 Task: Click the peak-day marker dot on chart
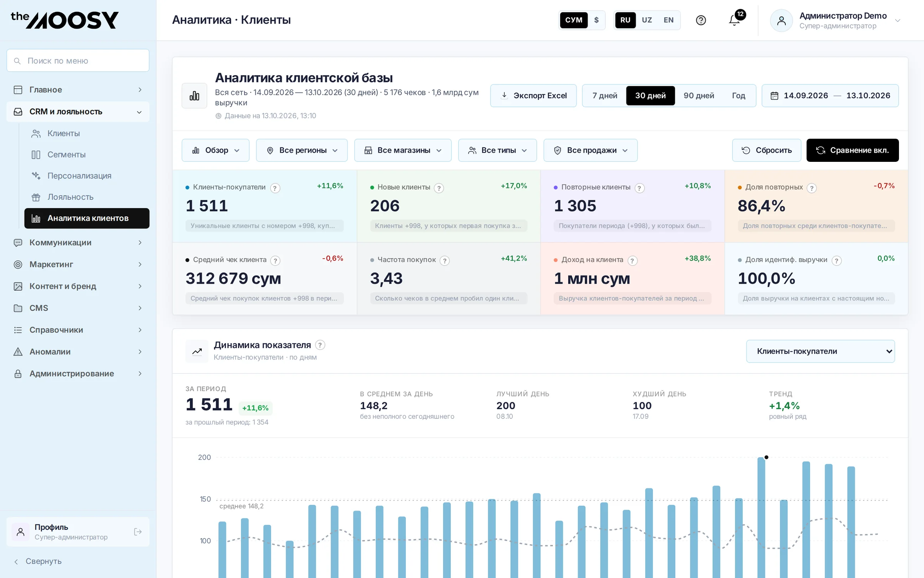(766, 457)
